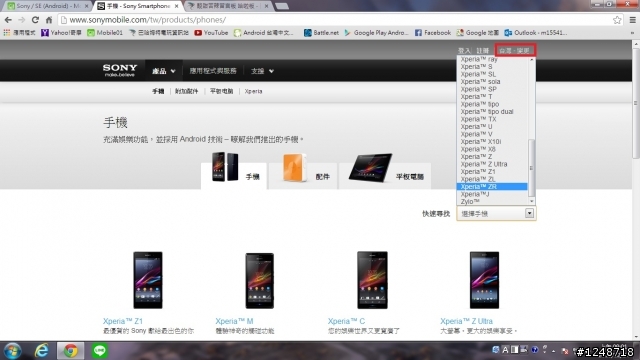The height and width of the screenshot is (360, 640).
Task: Click the address bar URL
Action: 148,20
